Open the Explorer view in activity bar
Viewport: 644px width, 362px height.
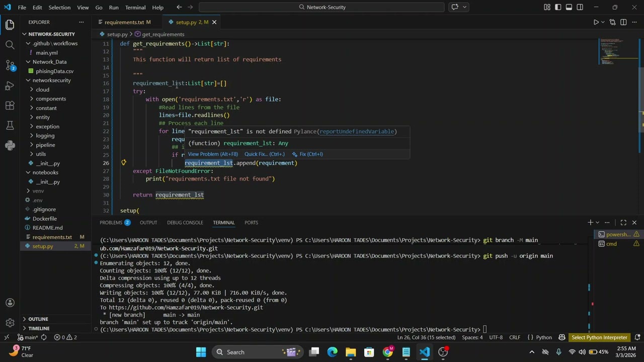pyautogui.click(x=10, y=25)
